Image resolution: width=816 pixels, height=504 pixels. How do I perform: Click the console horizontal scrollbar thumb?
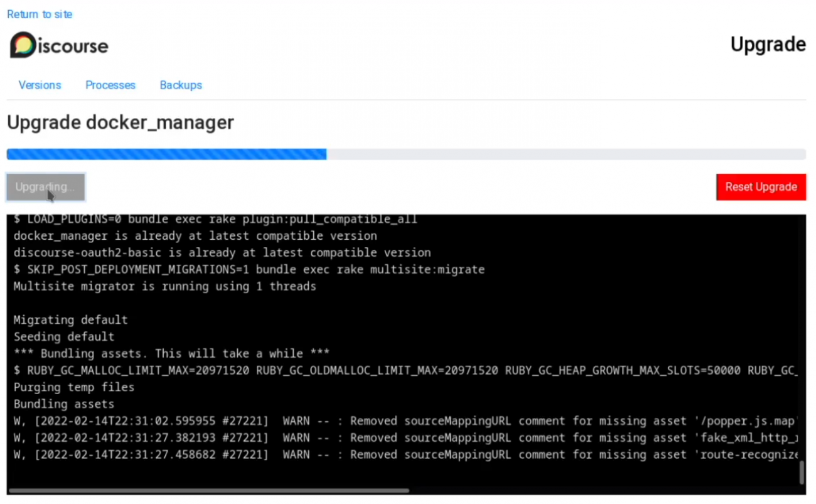[209, 491]
